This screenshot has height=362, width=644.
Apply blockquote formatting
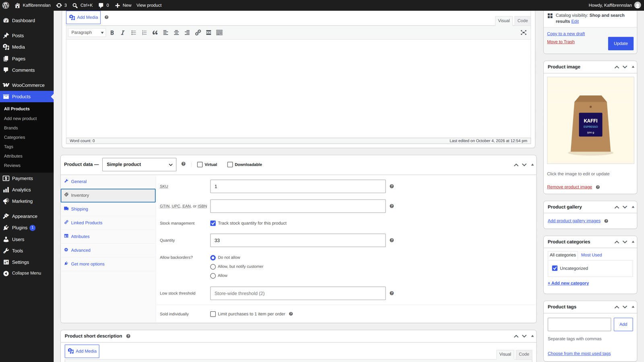click(x=155, y=33)
